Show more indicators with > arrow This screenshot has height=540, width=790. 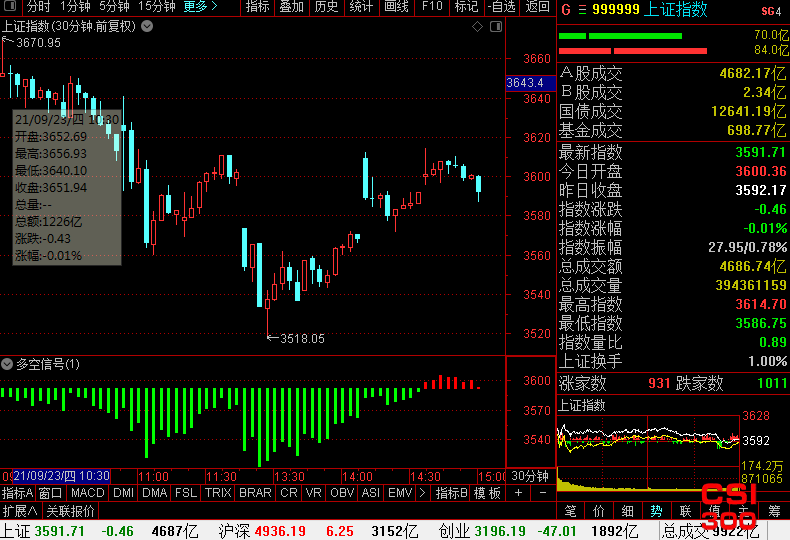422,493
